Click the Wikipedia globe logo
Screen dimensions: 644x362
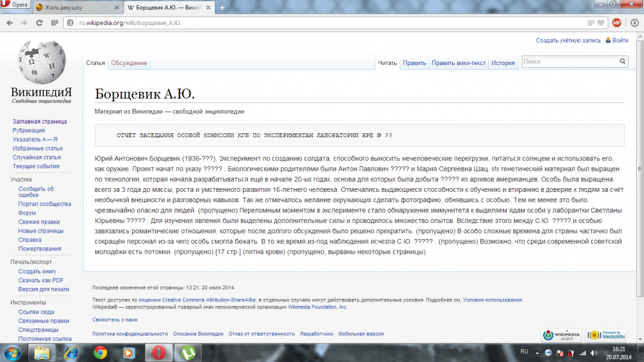(x=41, y=63)
